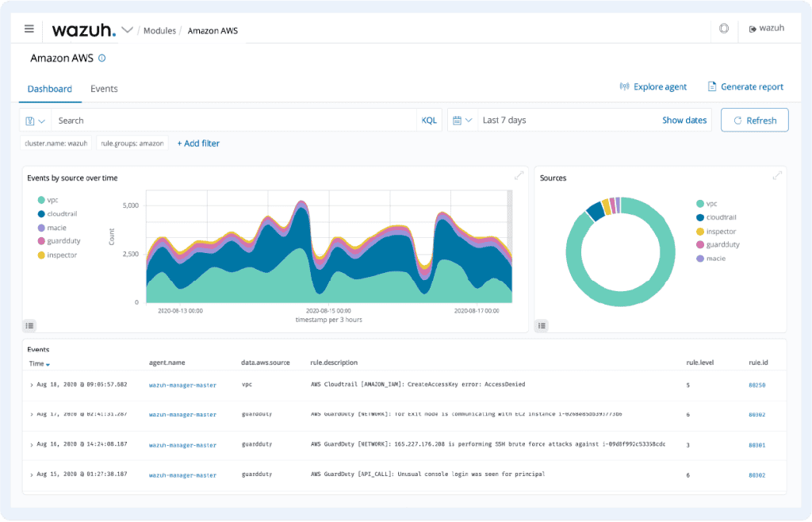Toggle legend list icon under Sources chart
The width and height of the screenshot is (812, 522).
[x=542, y=324]
